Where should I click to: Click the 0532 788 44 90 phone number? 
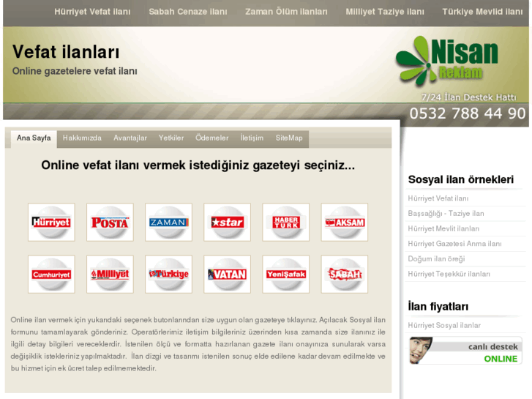[468, 113]
